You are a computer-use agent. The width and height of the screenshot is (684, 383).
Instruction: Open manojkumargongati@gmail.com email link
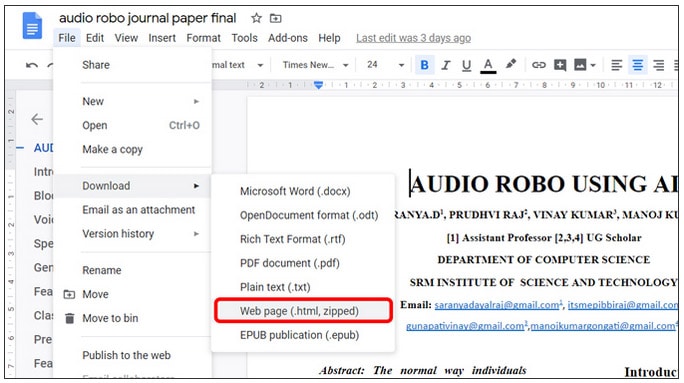603,326
